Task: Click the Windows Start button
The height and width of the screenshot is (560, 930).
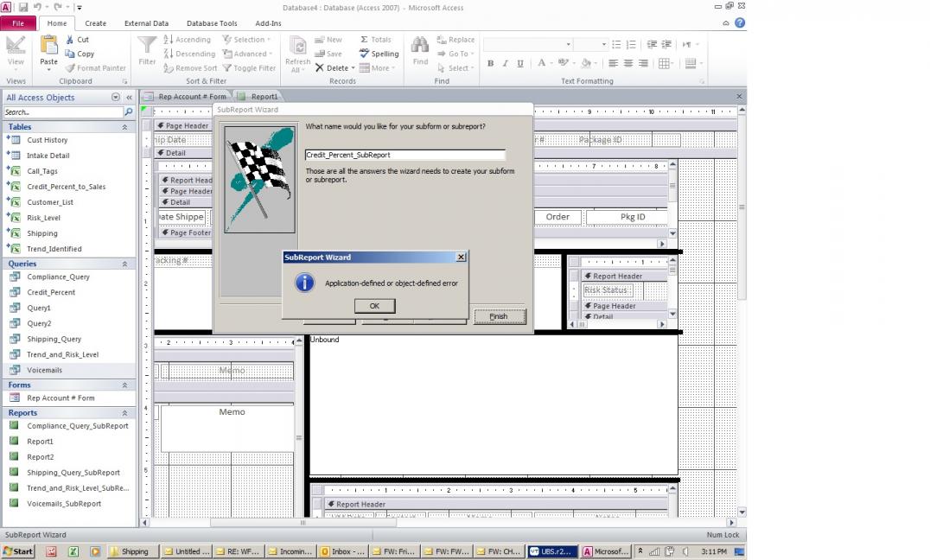Action: [18, 551]
